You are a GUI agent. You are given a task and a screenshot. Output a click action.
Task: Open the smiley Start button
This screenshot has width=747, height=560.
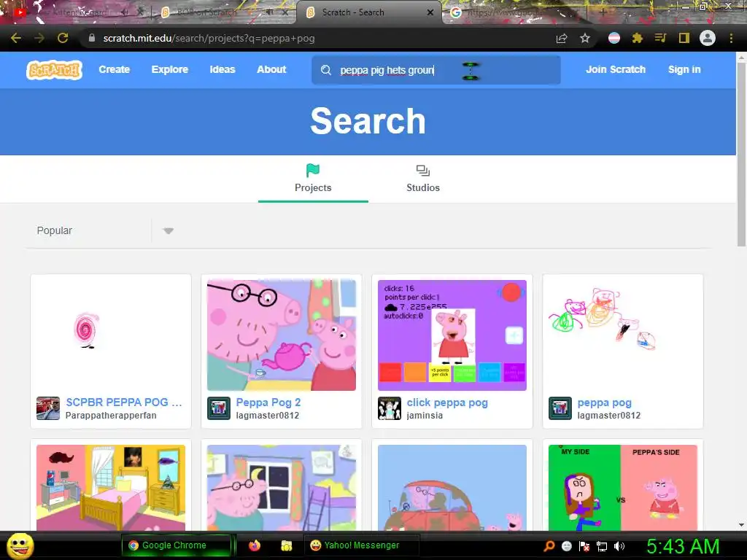click(20, 545)
